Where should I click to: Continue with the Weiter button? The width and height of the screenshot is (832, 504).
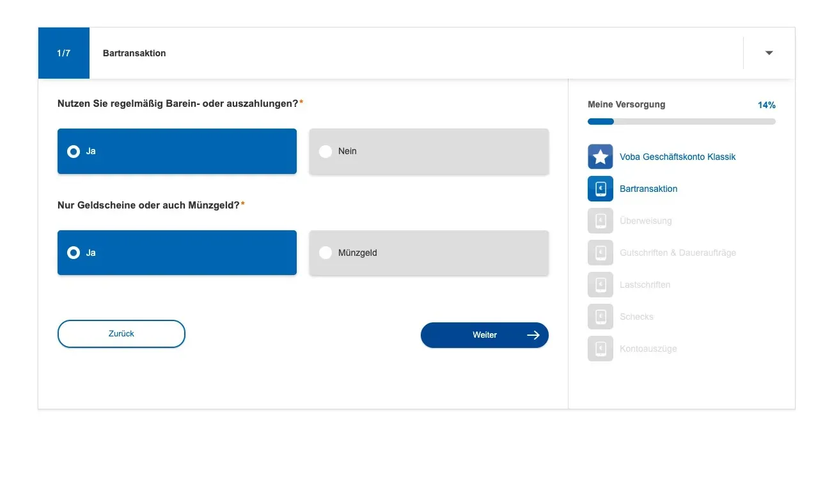[485, 335]
